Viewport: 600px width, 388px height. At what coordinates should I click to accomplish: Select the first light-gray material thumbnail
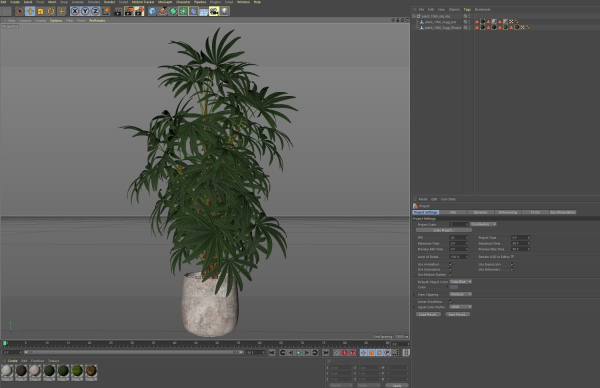(7, 372)
